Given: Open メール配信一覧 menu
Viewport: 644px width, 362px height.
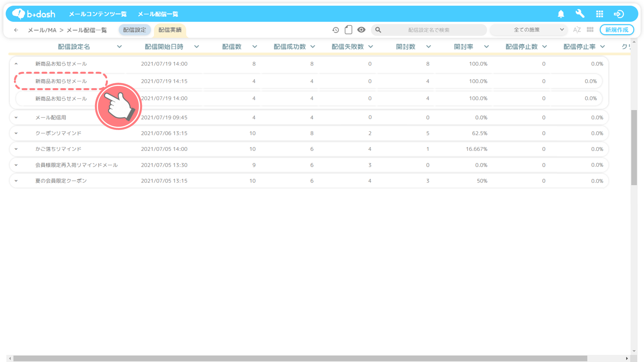Looking at the screenshot, I should 158,14.
